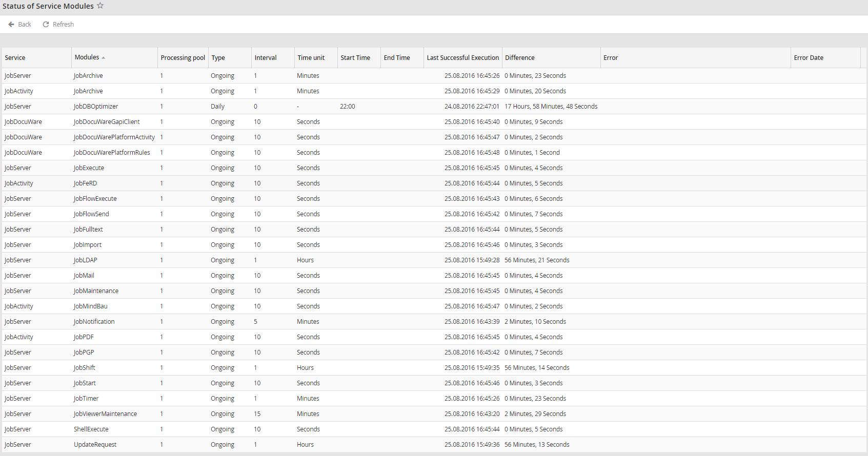
Task: Sort by Time unit column header
Action: click(316, 57)
